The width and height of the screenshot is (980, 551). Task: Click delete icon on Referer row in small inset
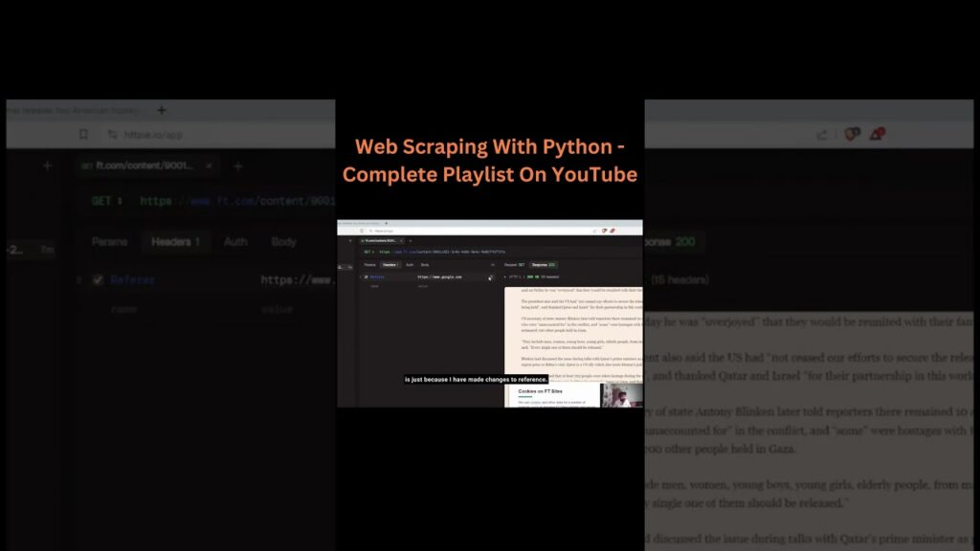pos(490,277)
